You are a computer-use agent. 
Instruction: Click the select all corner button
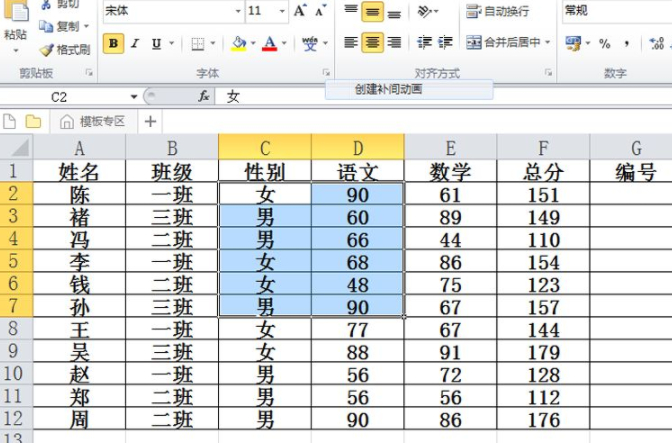[x=16, y=148]
